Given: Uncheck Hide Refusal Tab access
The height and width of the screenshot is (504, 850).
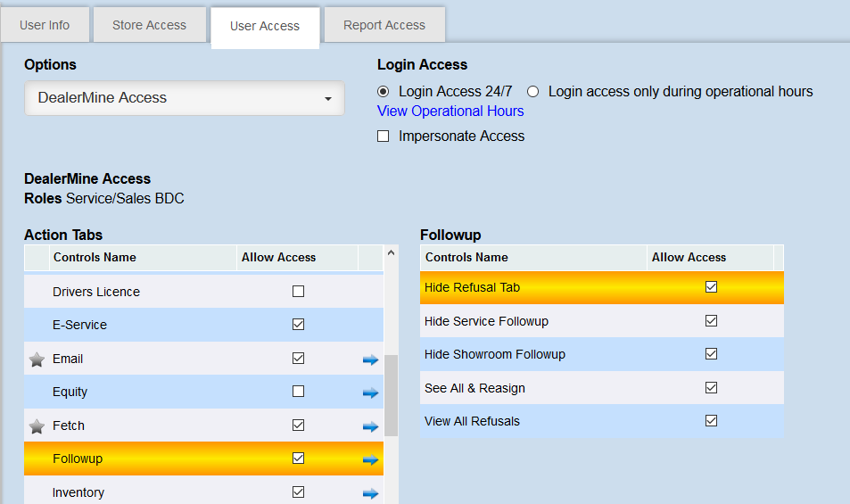Looking at the screenshot, I should pos(711,287).
